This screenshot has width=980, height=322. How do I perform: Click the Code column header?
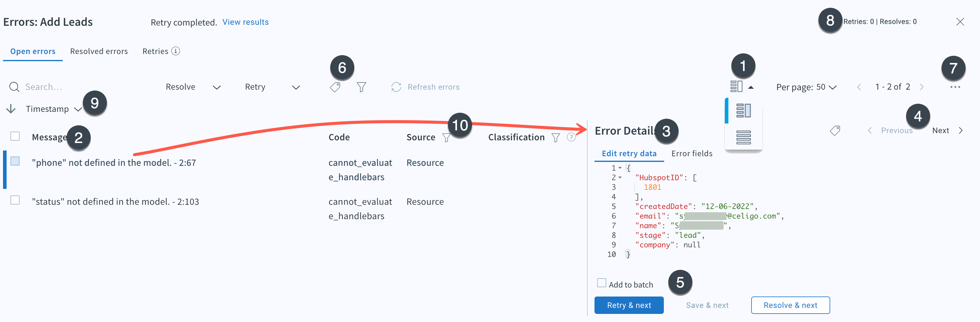[339, 137]
